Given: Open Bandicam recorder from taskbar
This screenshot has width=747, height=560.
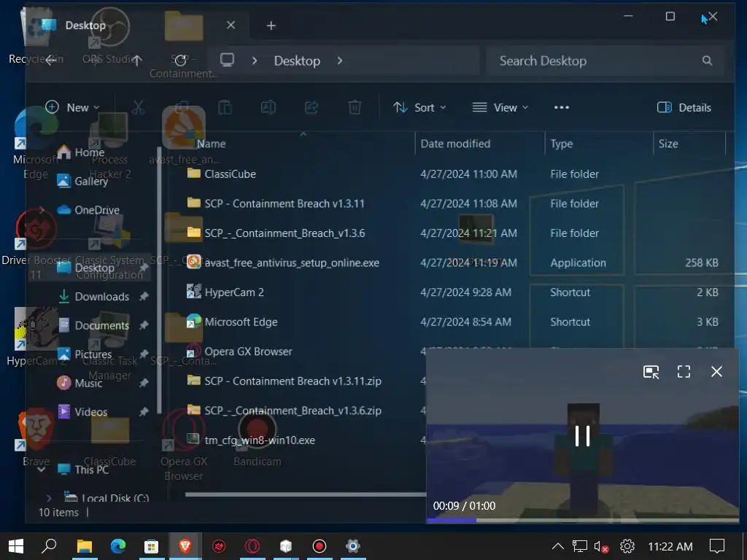Looking at the screenshot, I should [320, 545].
